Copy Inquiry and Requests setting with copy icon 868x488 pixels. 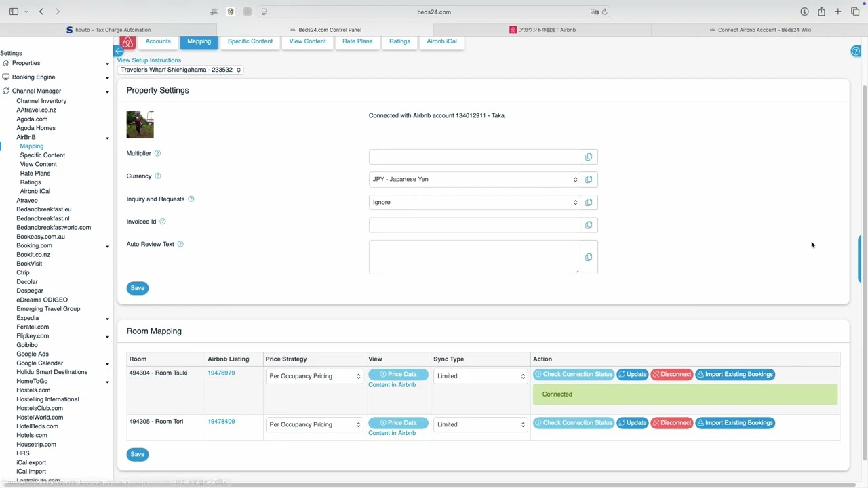click(x=589, y=202)
